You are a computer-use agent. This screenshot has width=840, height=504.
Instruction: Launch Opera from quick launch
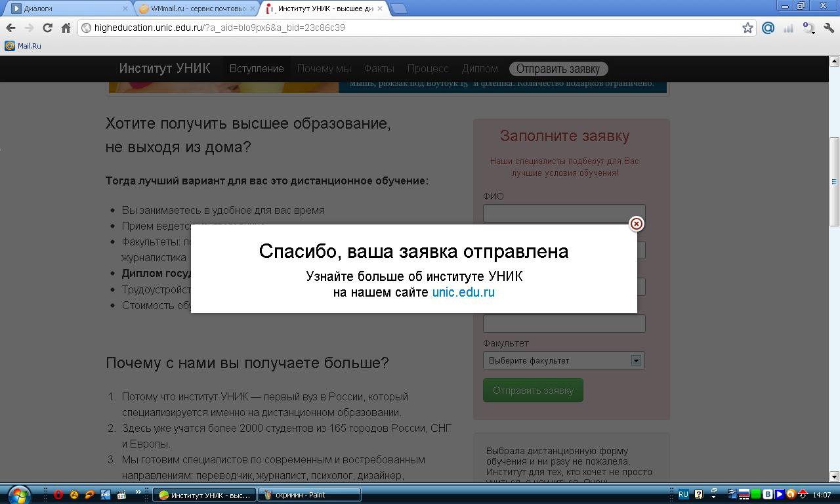[58, 495]
